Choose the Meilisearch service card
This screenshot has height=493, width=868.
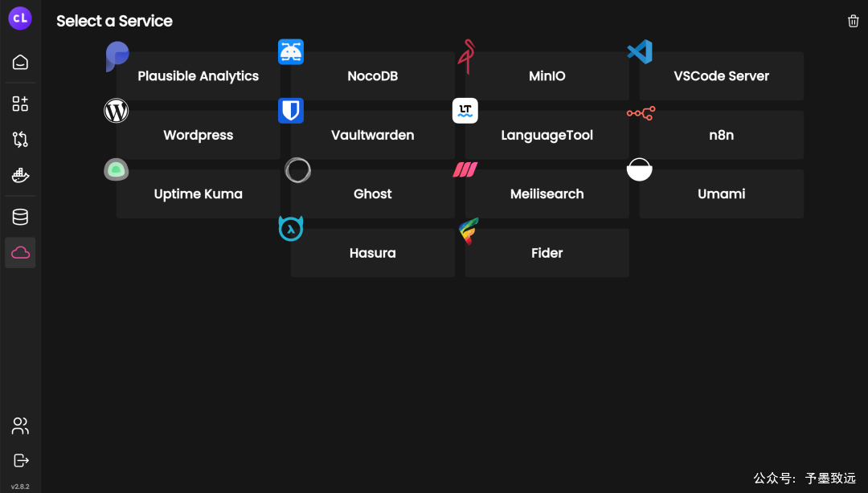tap(547, 194)
